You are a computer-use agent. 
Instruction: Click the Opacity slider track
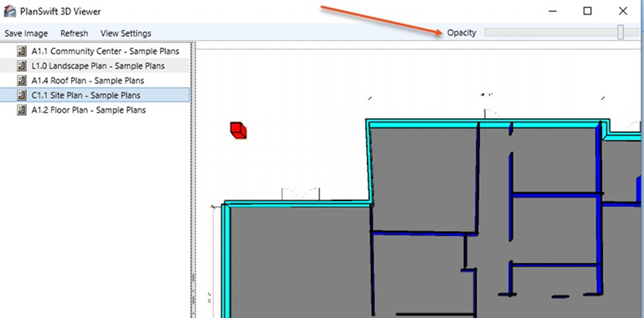[x=562, y=32]
